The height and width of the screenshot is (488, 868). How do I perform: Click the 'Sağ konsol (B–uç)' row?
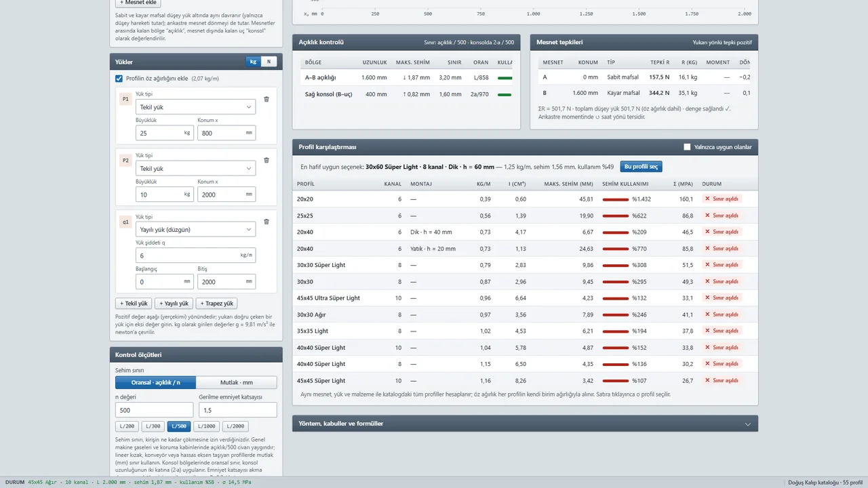tap(406, 94)
